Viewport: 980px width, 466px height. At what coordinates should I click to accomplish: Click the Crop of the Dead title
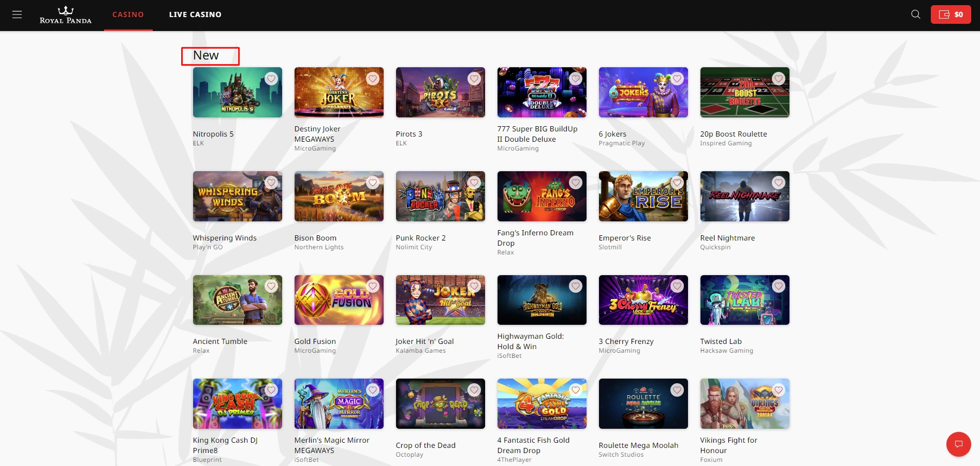pos(426,445)
